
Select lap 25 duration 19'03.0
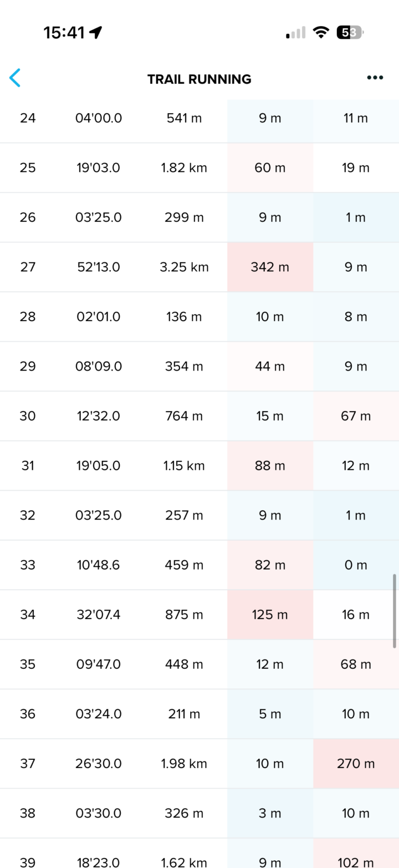pyautogui.click(x=99, y=167)
